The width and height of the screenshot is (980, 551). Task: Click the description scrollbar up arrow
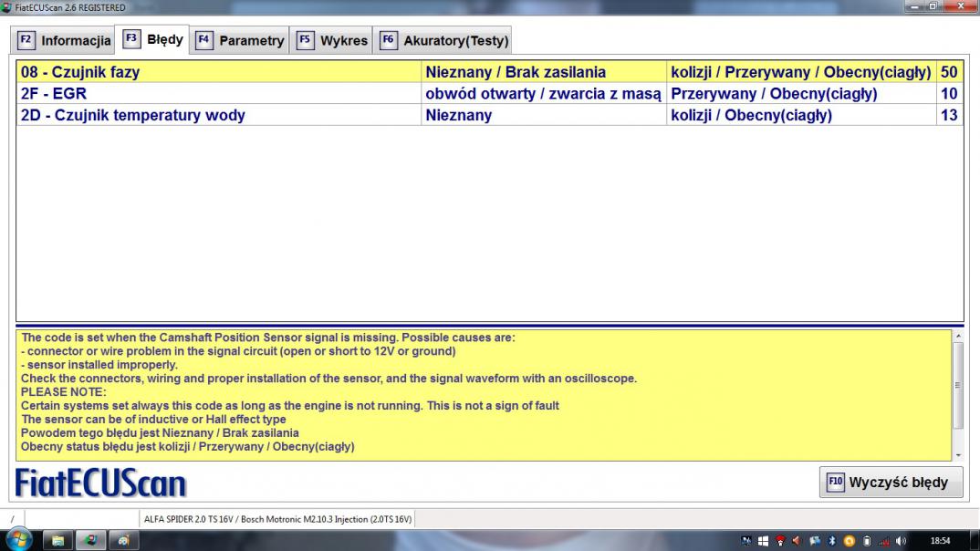(x=958, y=336)
